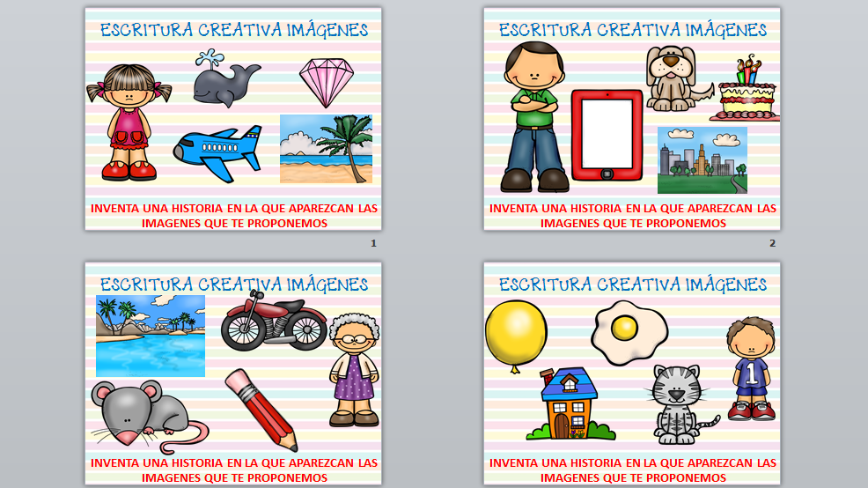The image size is (868, 488).
Task: Click the title 'ESCRITURA CREATIVA IMÁGENES' on slide 2
Action: 632,30
